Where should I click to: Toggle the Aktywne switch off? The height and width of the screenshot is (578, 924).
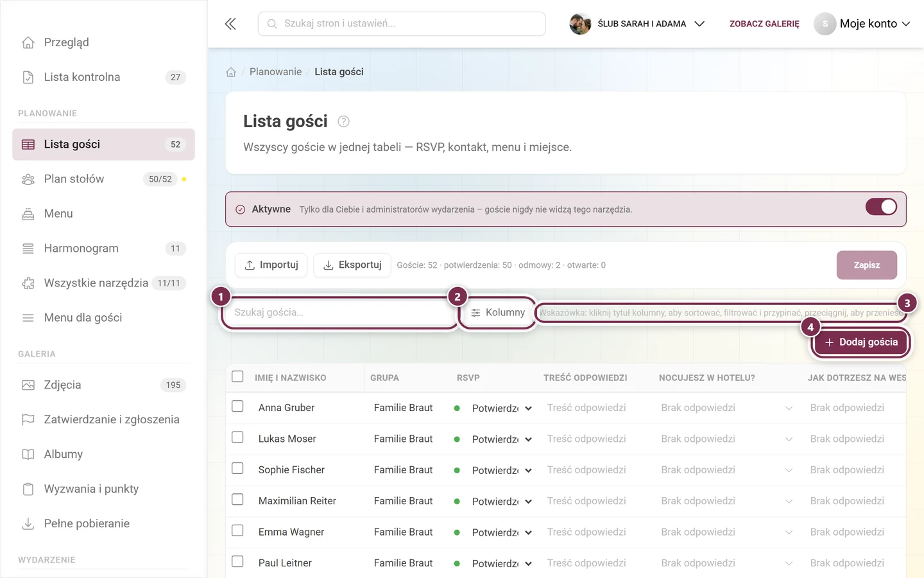(881, 207)
